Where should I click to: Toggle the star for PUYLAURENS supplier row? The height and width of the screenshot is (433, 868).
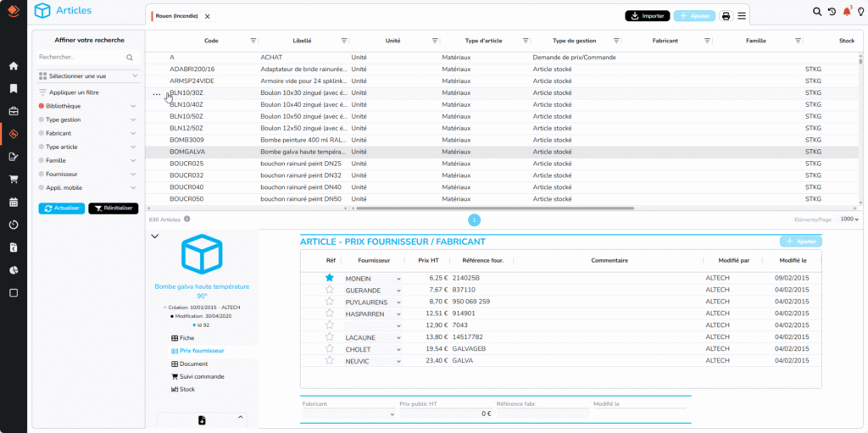pyautogui.click(x=330, y=301)
